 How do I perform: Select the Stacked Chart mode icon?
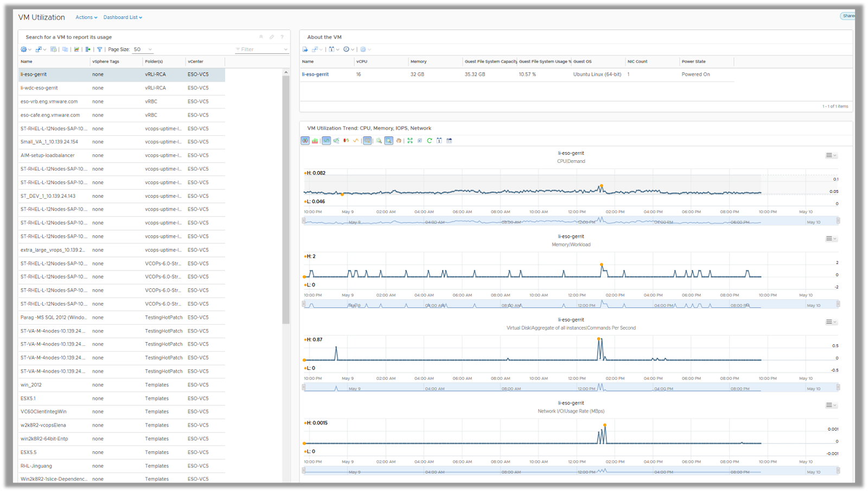click(x=315, y=141)
